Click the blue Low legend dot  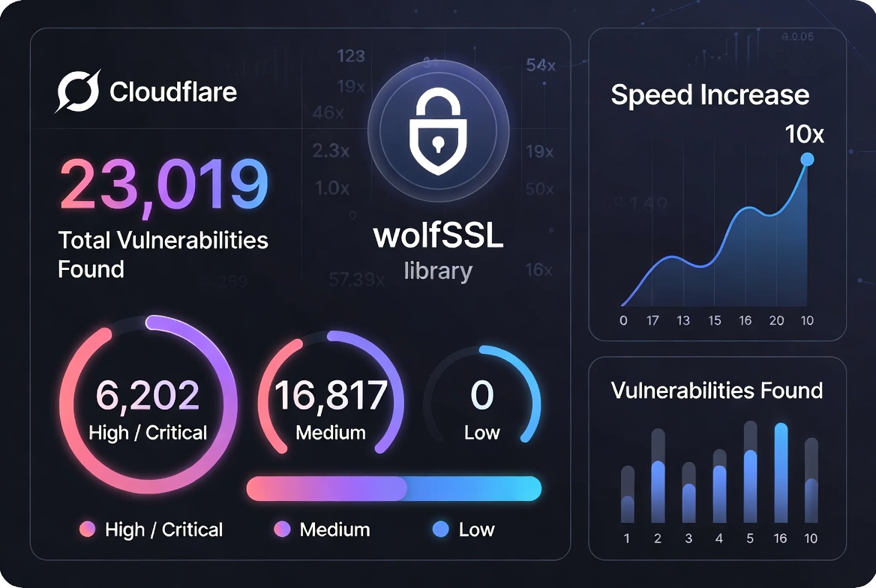(441, 529)
